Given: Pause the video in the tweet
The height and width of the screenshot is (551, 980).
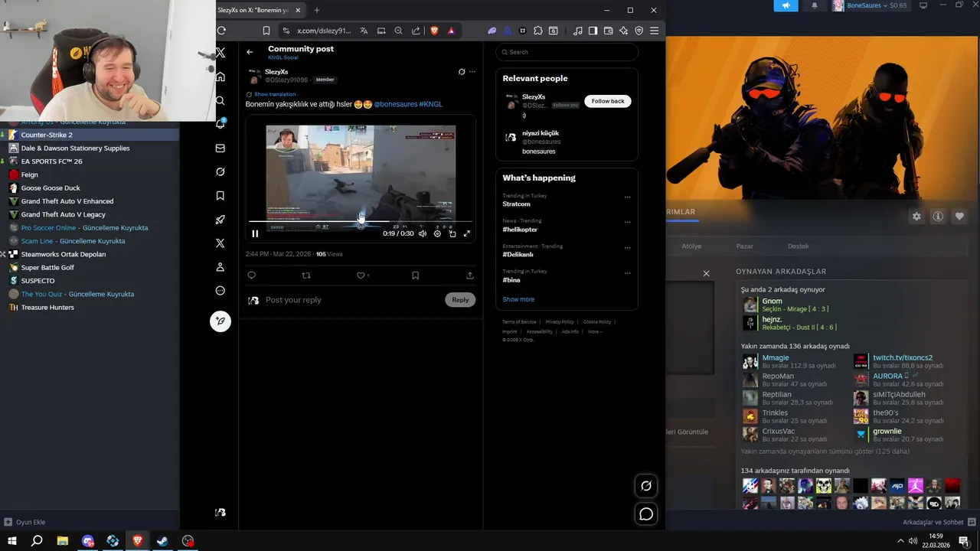Looking at the screenshot, I should 255,233.
